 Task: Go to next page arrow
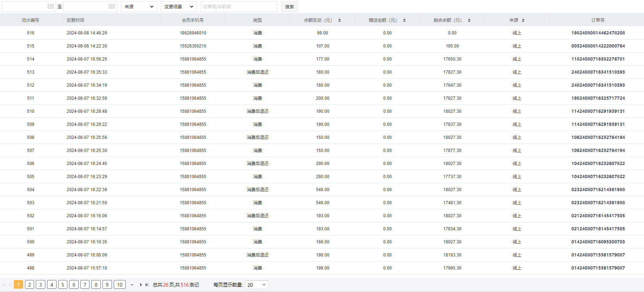click(141, 285)
